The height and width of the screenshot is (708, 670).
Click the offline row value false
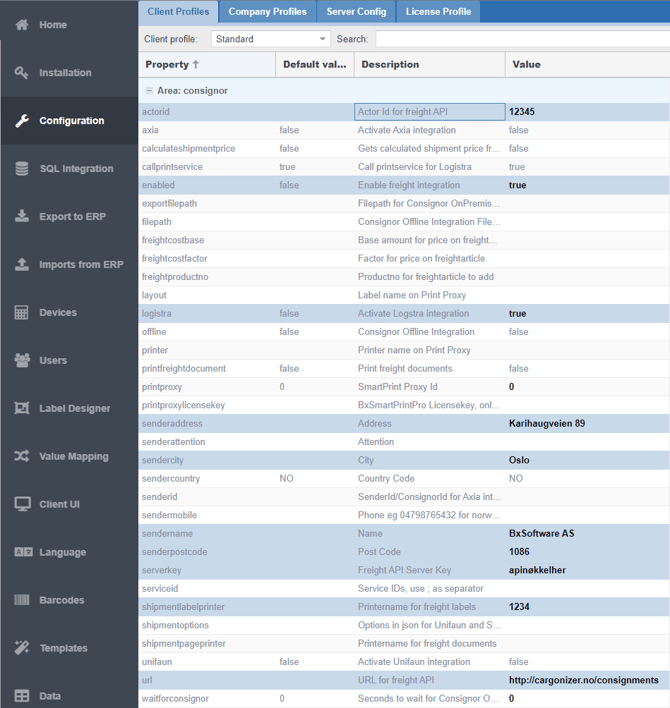tap(518, 332)
